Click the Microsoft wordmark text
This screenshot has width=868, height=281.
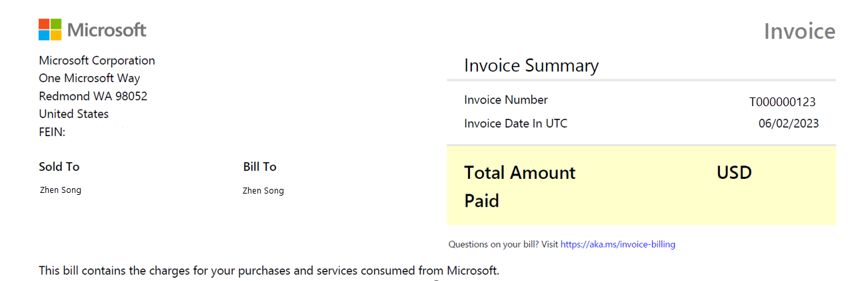(x=107, y=30)
